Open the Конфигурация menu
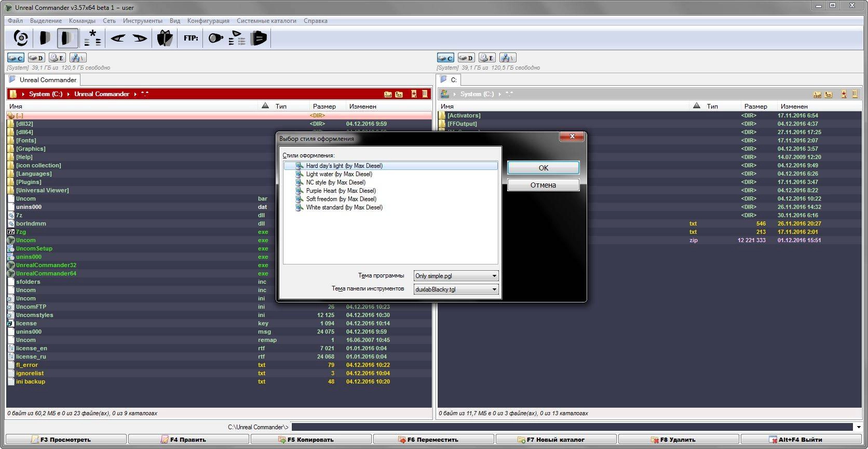The height and width of the screenshot is (449, 868). (x=208, y=21)
